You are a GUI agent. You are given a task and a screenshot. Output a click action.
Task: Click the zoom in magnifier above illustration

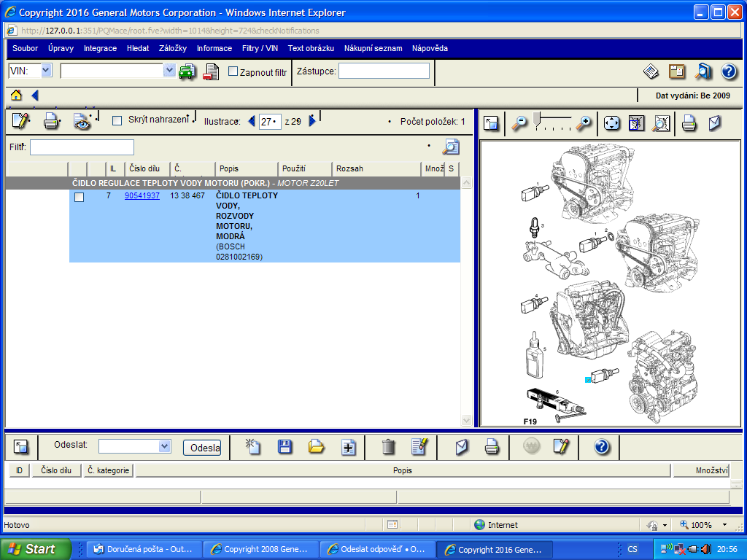pyautogui.click(x=583, y=123)
